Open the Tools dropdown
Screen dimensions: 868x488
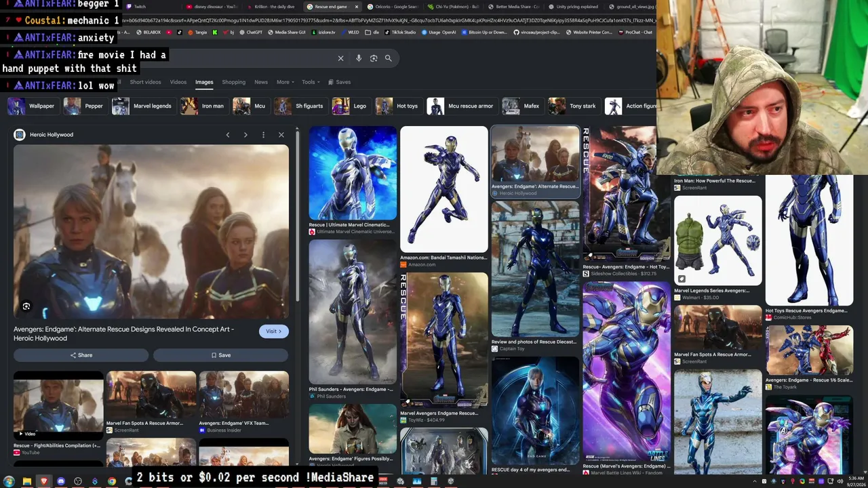[311, 82]
